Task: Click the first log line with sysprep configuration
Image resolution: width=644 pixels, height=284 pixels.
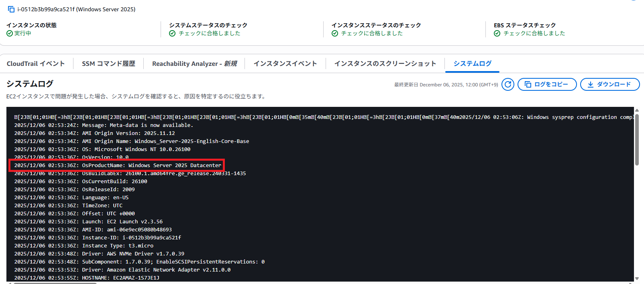Action: point(324,117)
